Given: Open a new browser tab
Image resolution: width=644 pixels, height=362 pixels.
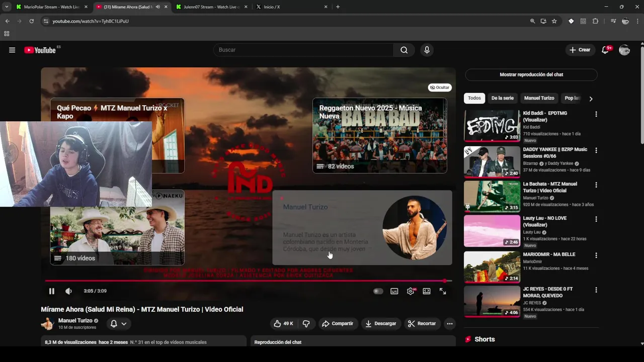Looking at the screenshot, I should pyautogui.click(x=338, y=7).
